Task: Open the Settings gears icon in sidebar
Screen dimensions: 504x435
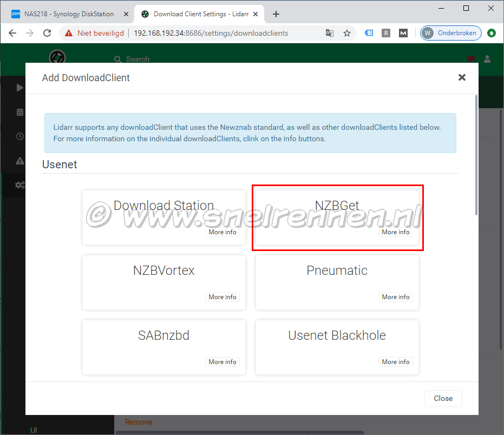Action: click(x=19, y=185)
